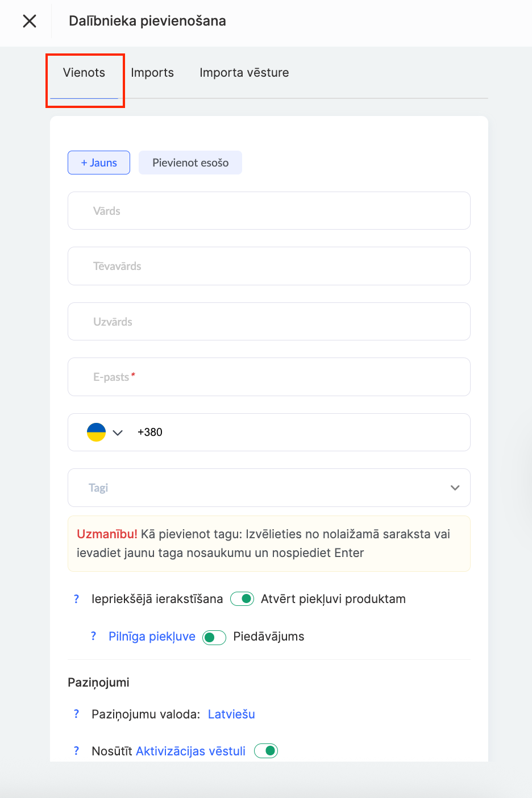The image size is (532, 798).
Task: Disable the Aktivizācijas vēstuli switch
Action: [x=266, y=751]
